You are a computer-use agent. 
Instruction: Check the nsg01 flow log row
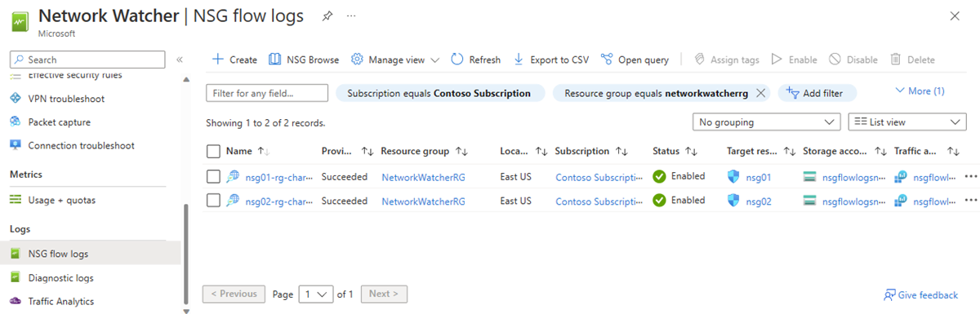[x=213, y=176]
